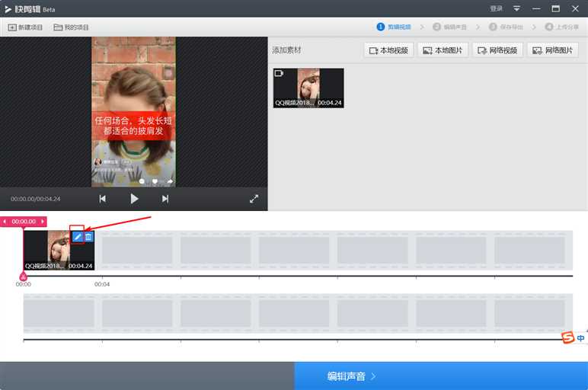Click the 00:00:00 playhead time label
Screen dimensions: 588x390
[24, 222]
